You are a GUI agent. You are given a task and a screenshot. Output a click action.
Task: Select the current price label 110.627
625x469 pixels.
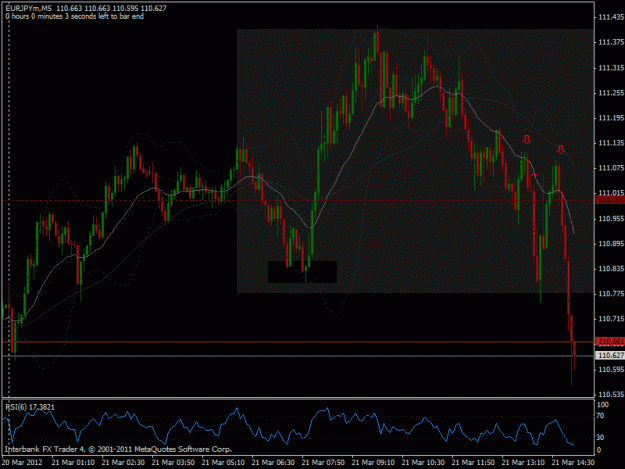[x=611, y=355]
